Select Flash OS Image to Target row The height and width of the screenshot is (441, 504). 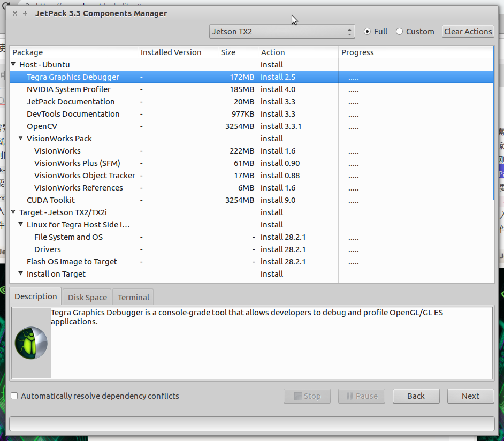251,262
